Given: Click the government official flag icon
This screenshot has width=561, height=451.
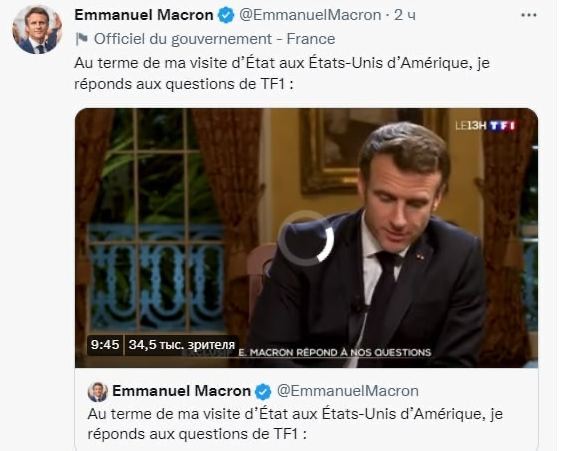Looking at the screenshot, I should click(82, 39).
